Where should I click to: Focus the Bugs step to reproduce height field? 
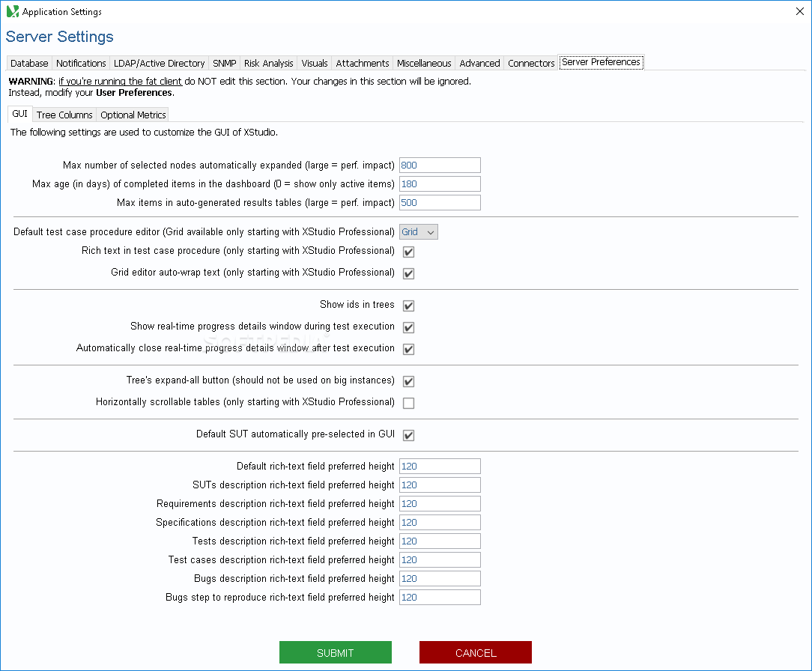point(440,597)
